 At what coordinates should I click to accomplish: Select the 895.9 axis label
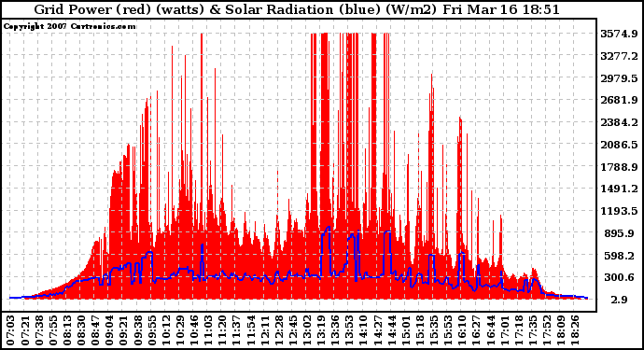coord(619,233)
